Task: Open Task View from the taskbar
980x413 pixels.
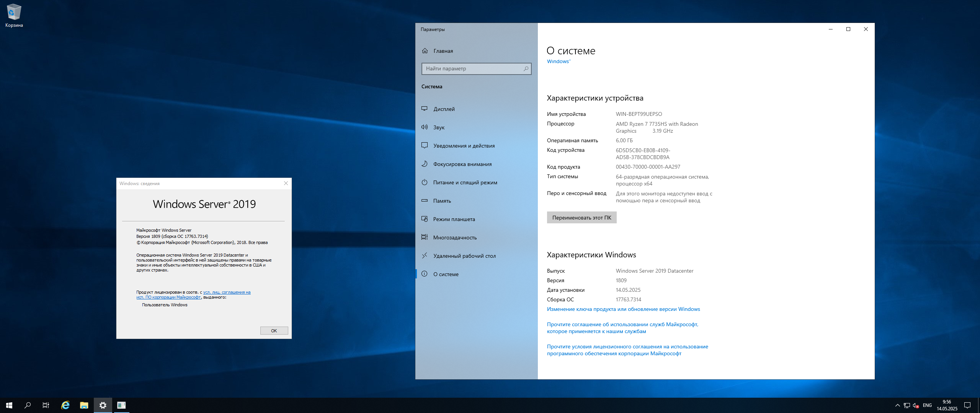Action: tap(46, 405)
